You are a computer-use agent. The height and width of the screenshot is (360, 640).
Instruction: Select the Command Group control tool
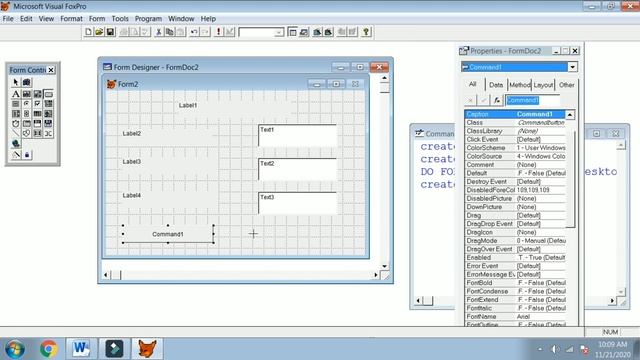16,104
